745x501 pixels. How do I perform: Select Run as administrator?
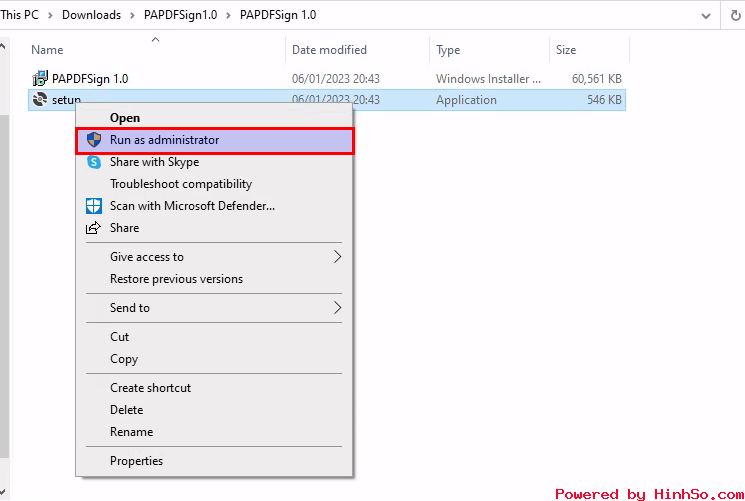pyautogui.click(x=215, y=140)
